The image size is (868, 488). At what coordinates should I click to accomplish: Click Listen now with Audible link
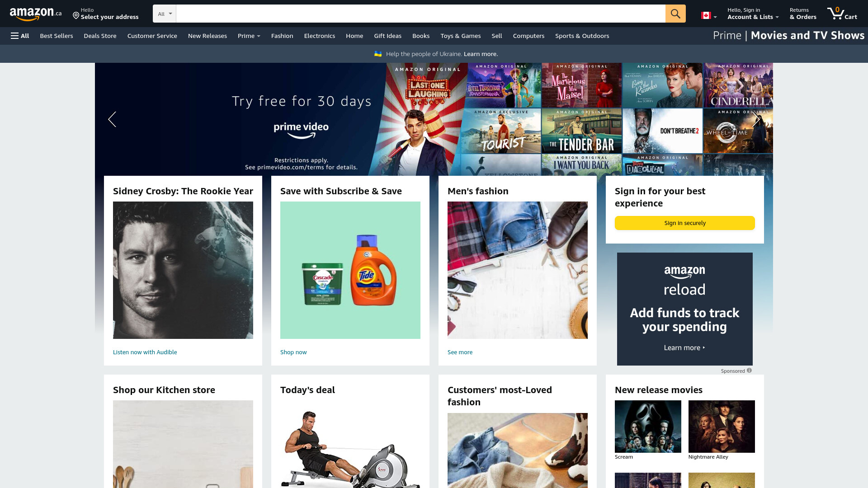click(145, 352)
